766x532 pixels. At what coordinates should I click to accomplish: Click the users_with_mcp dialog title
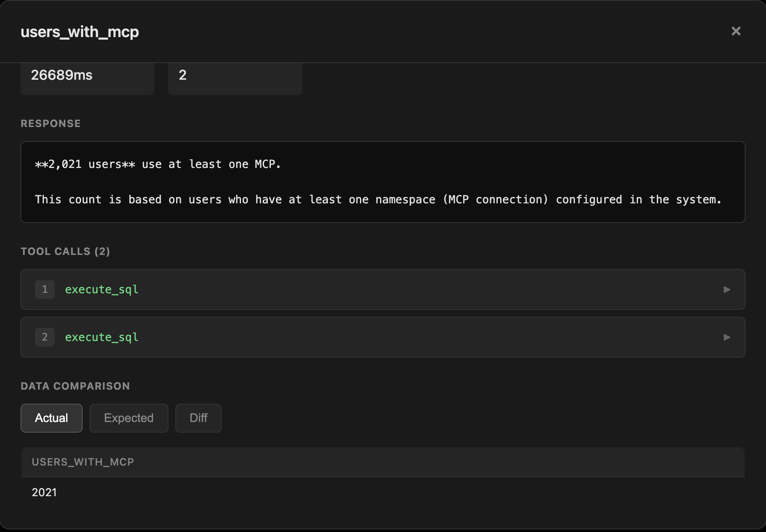coord(80,32)
